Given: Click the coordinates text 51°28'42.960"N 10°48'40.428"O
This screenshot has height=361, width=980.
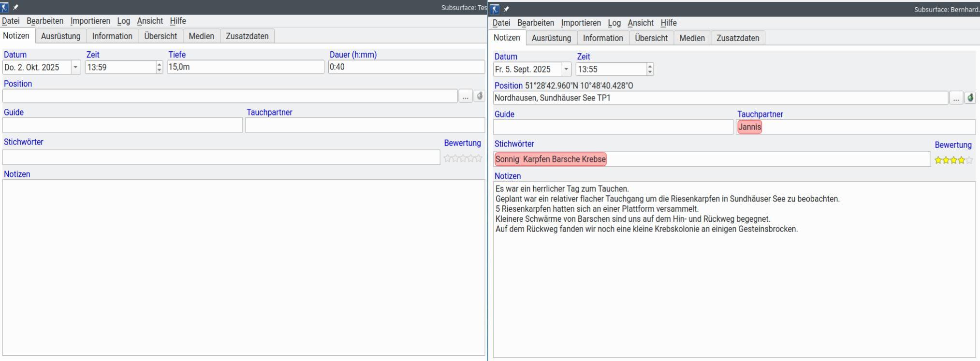Looking at the screenshot, I should point(579,86).
